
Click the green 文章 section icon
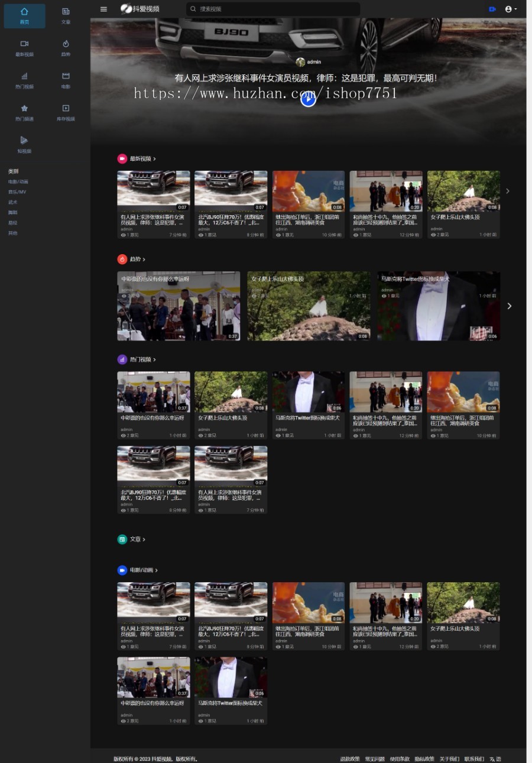122,539
